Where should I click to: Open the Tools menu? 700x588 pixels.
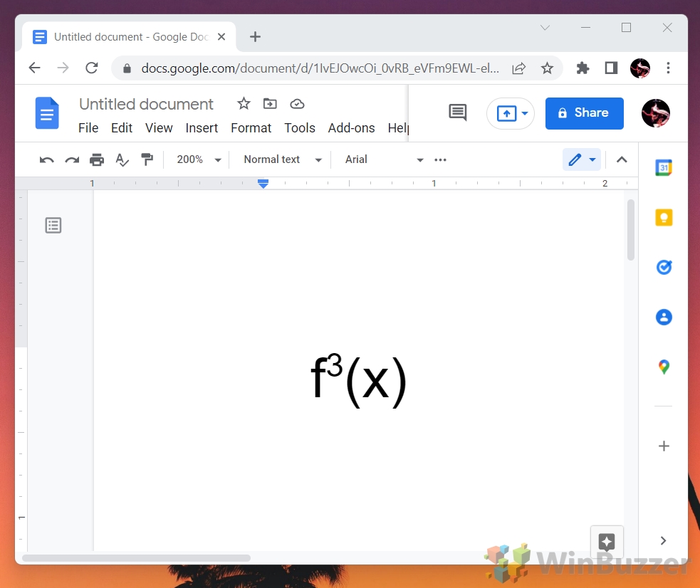click(300, 128)
